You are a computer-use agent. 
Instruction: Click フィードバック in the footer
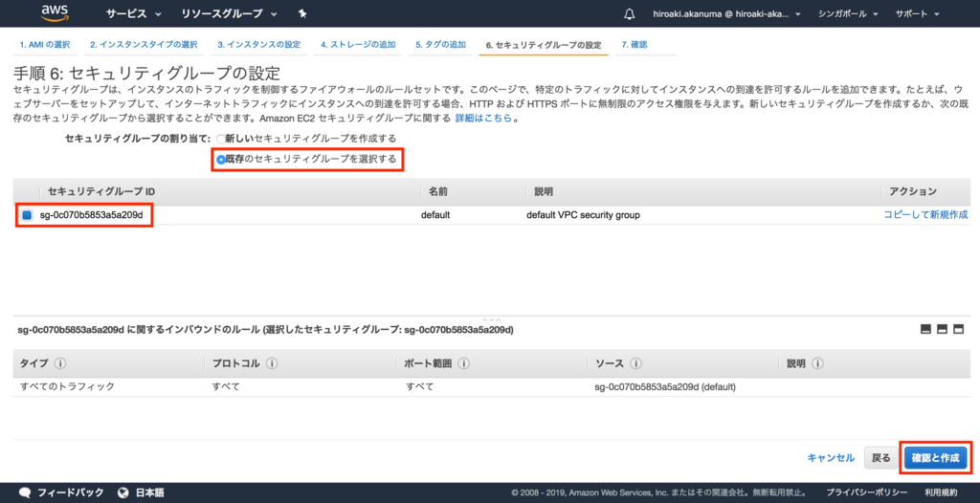[x=71, y=492]
